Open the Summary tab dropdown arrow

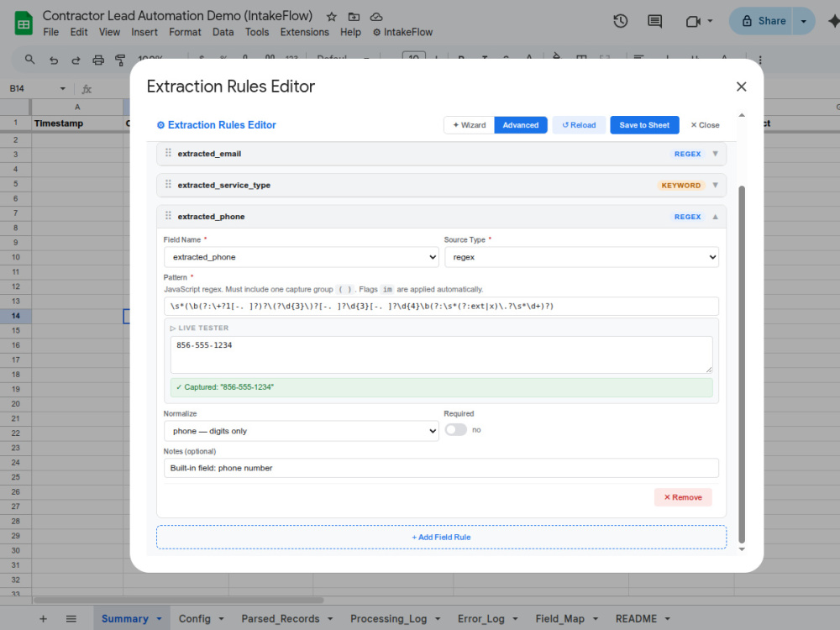point(159,619)
